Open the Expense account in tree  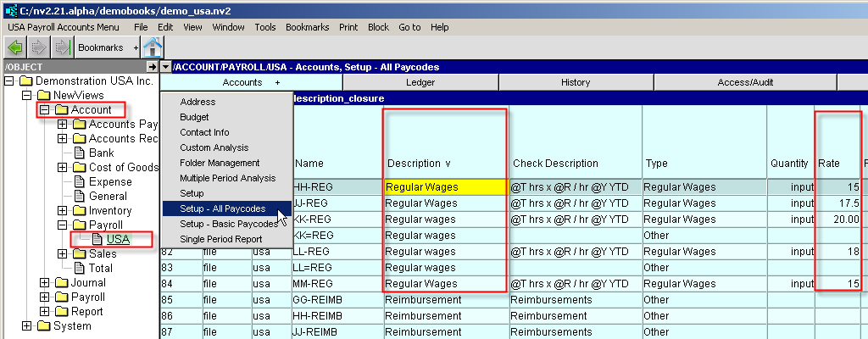pos(110,182)
